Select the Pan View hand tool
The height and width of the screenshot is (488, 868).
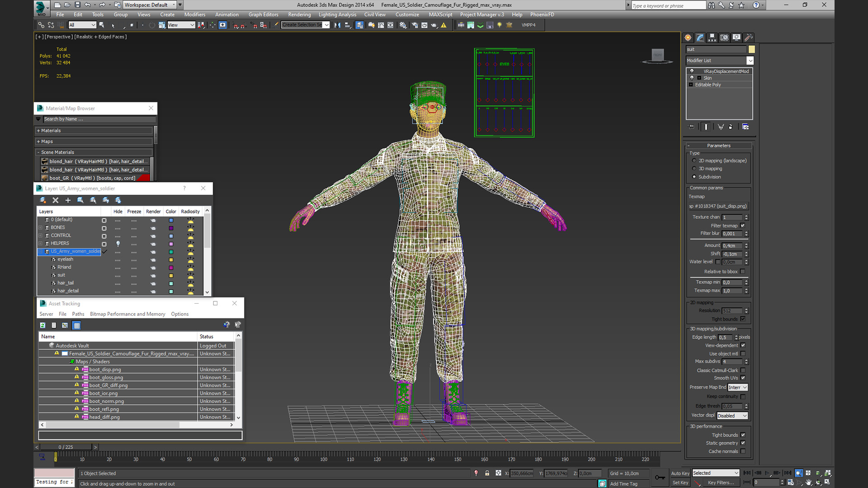tap(809, 482)
